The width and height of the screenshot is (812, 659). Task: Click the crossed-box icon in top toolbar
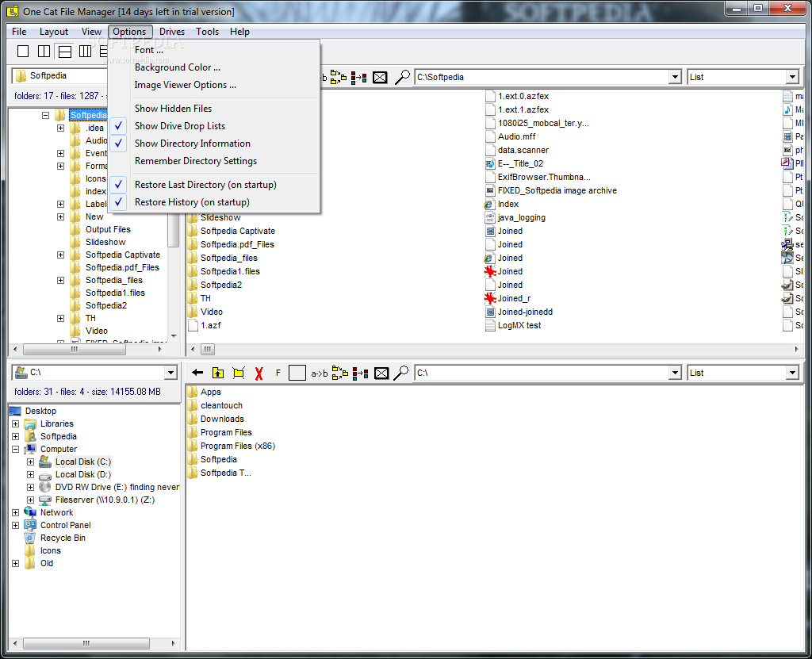pos(380,78)
